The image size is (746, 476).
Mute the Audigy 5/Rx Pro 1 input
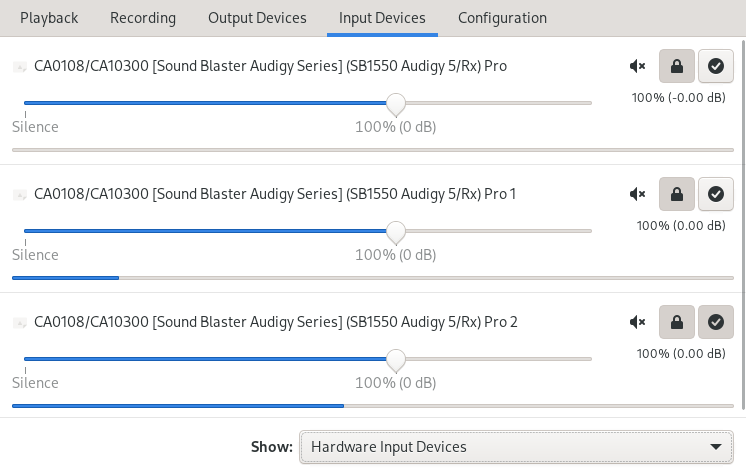[638, 194]
